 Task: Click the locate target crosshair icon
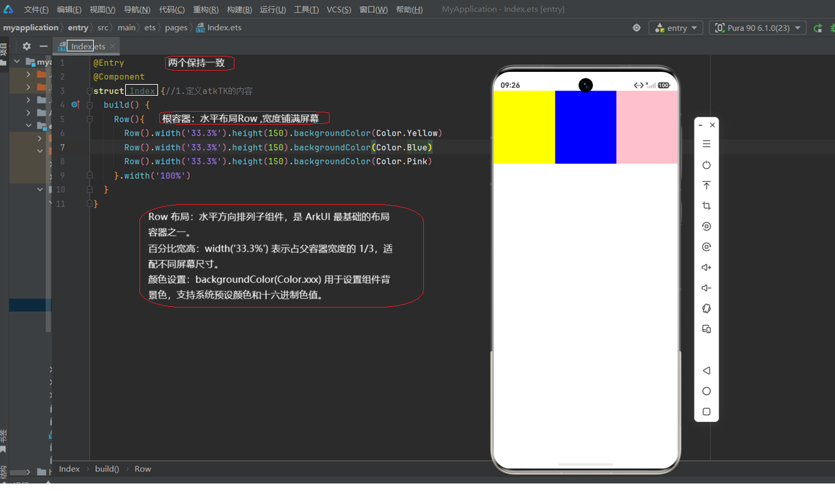coord(637,28)
